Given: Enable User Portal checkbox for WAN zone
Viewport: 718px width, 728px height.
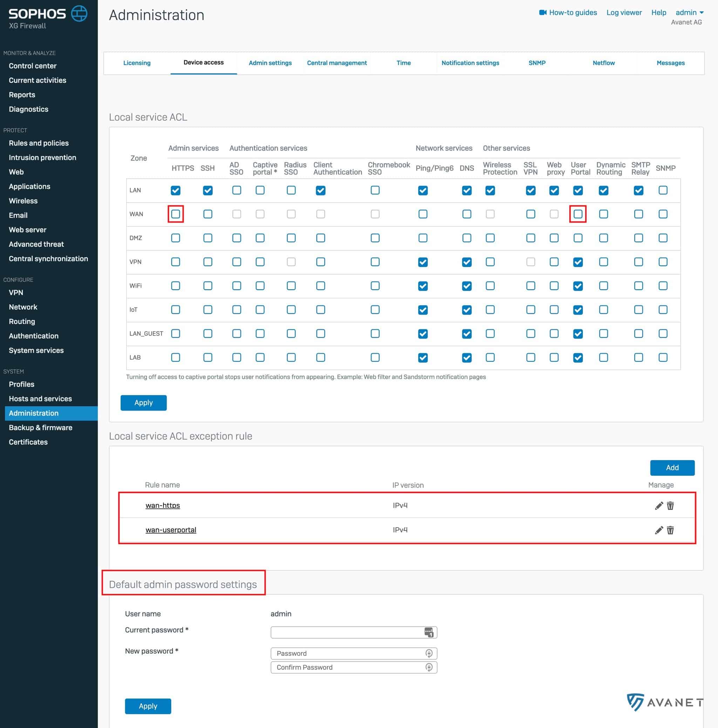Looking at the screenshot, I should [x=578, y=214].
